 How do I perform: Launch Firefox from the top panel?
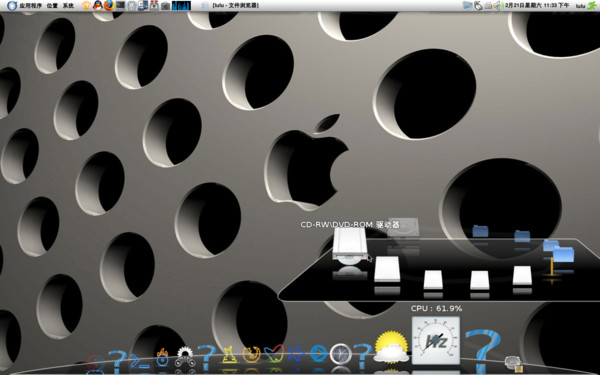109,5
